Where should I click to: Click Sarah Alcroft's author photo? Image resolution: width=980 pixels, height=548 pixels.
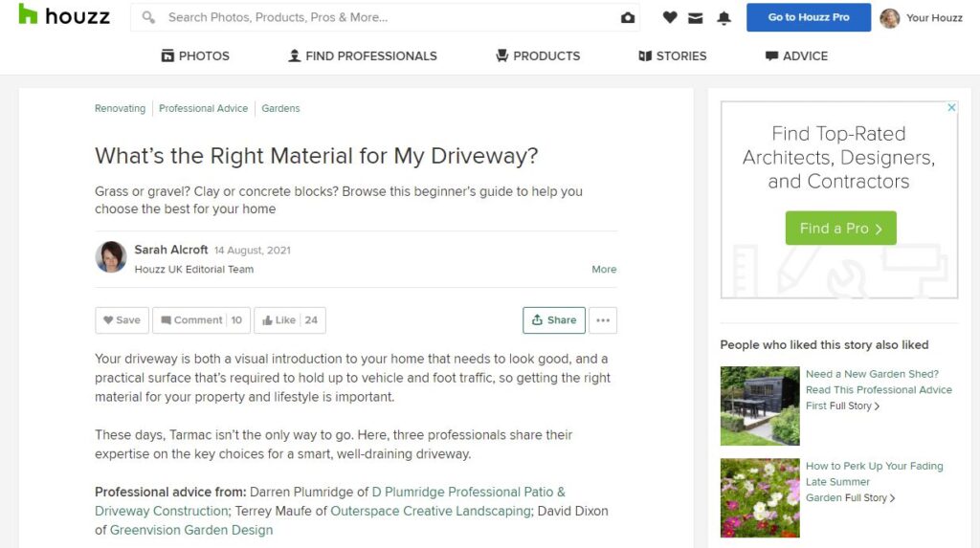pos(111,257)
